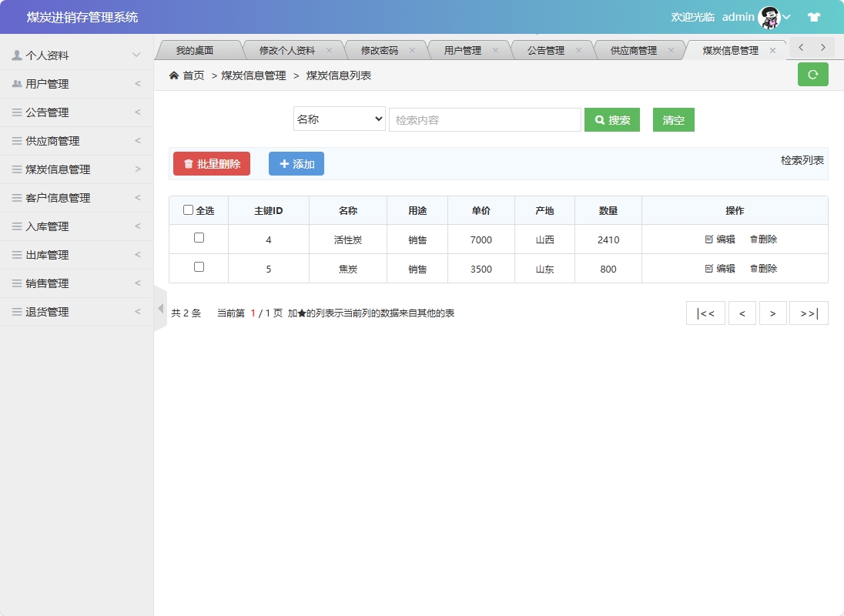Viewport: 844px width, 616px height.
Task: Check the checkbox for 焦炭 row
Action: point(198,268)
